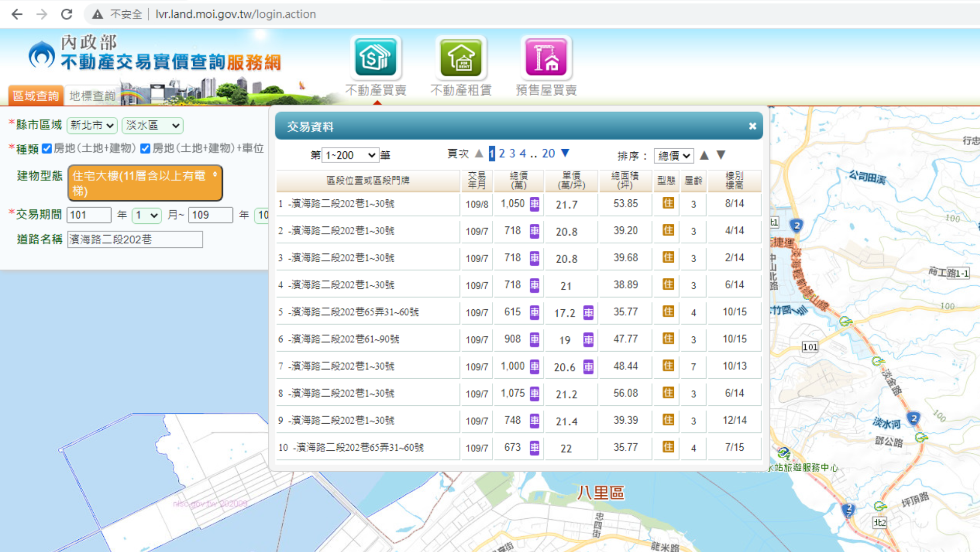
Task: Click the purple 車 icon in row 9 總價
Action: point(534,421)
